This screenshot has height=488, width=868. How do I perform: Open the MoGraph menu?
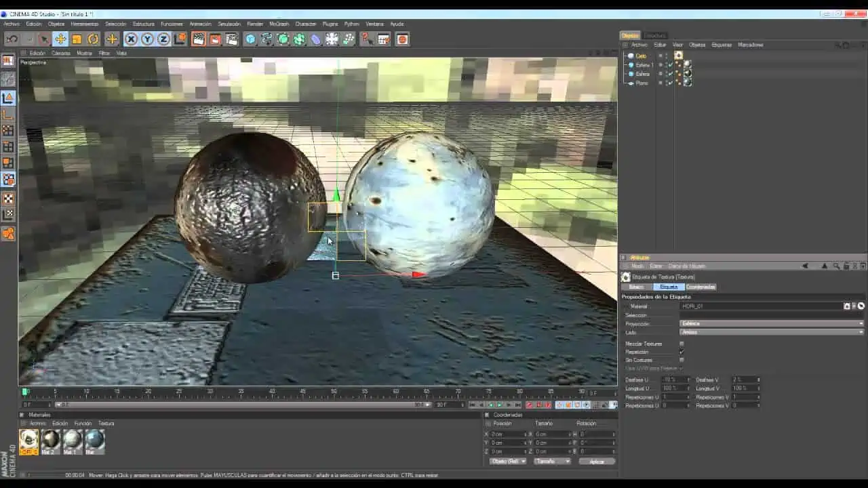(279, 24)
